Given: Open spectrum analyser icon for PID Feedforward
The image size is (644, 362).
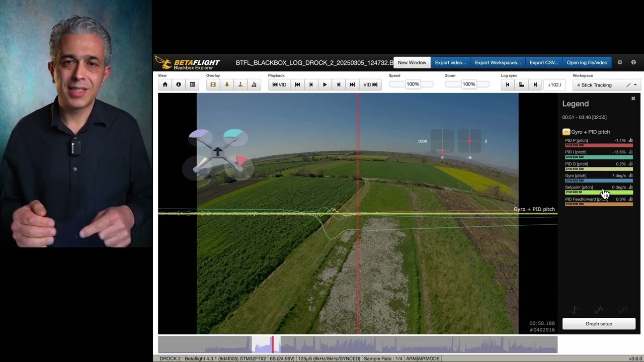Looking at the screenshot, I should [630, 199].
